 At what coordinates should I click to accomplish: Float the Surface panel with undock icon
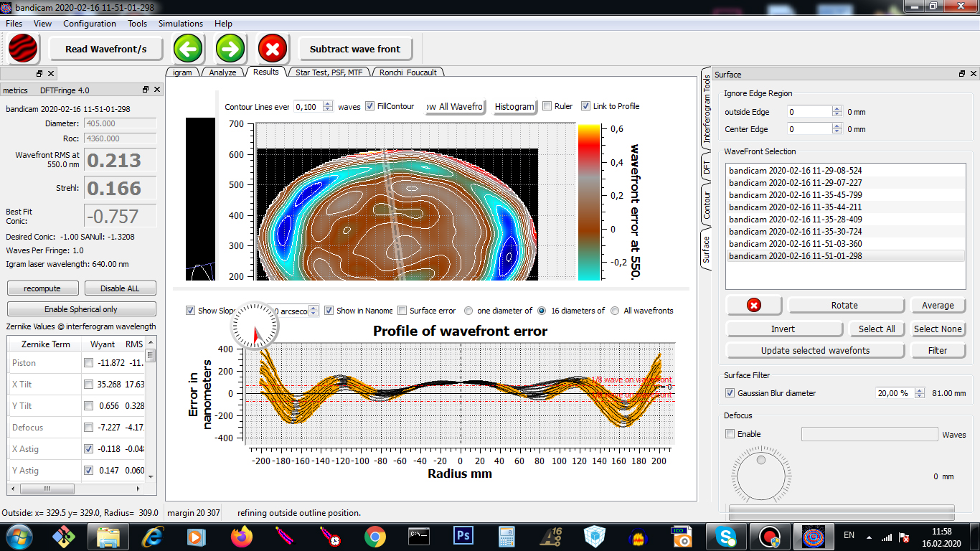tap(962, 75)
